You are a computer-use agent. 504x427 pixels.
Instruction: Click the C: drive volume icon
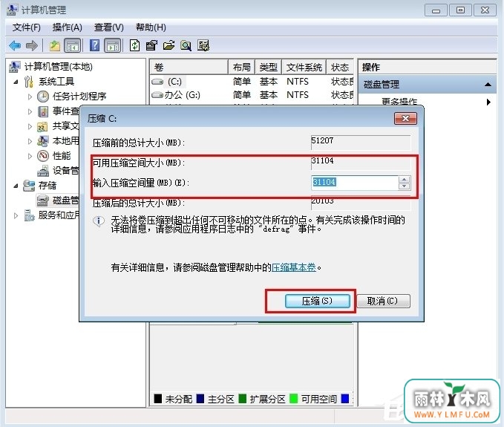coord(157,82)
